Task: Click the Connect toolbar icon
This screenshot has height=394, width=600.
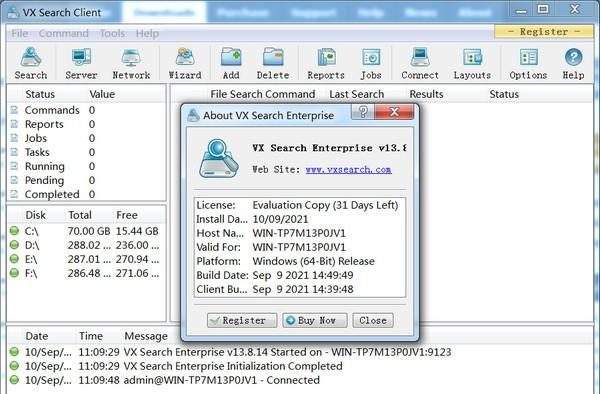Action: (420, 63)
